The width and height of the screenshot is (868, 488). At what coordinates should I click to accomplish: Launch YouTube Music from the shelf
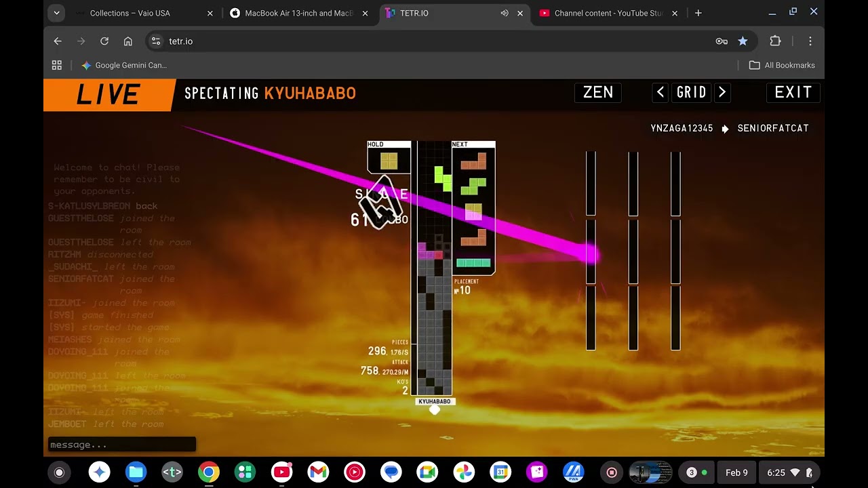pyautogui.click(x=355, y=472)
